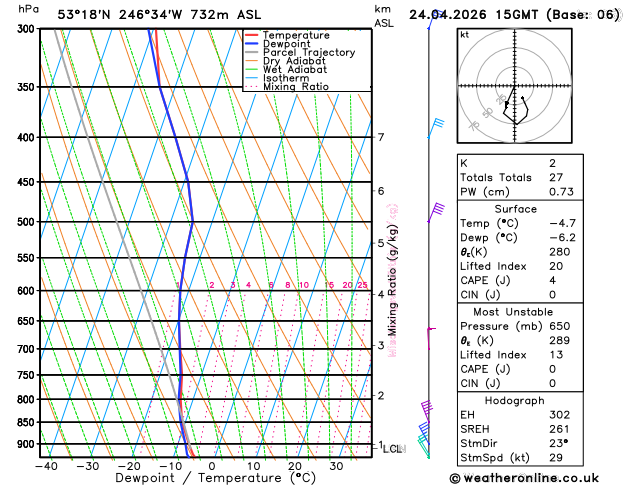
Task: Click the Most Unstable theta-e value 289
Action: 560,340
